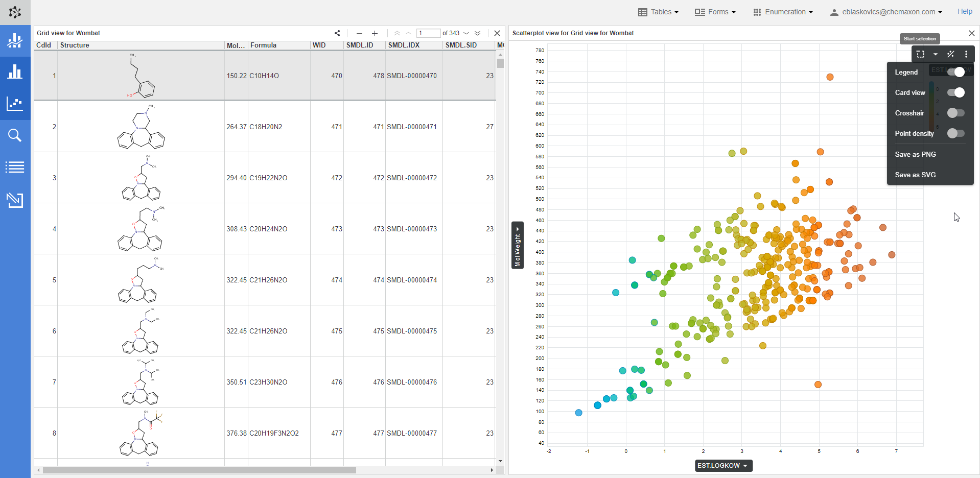Enable the Crosshair toggle
Image resolution: width=980 pixels, height=478 pixels.
coord(955,113)
